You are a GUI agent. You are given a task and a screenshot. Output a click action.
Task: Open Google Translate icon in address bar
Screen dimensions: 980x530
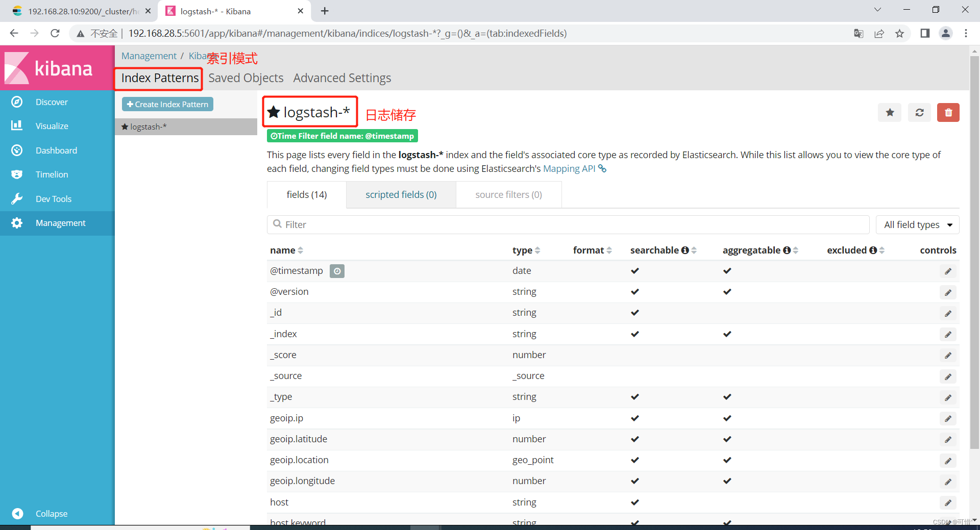click(859, 33)
